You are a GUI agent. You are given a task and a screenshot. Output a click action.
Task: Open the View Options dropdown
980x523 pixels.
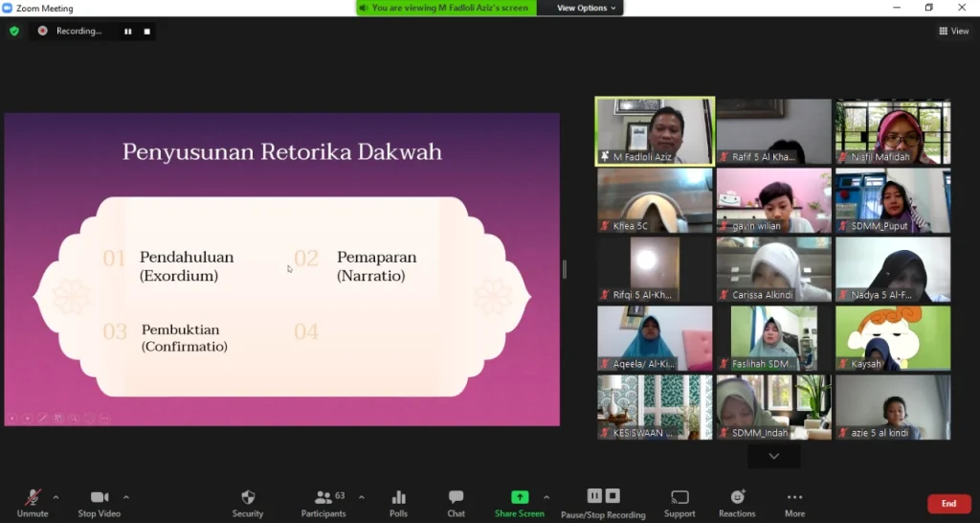586,8
